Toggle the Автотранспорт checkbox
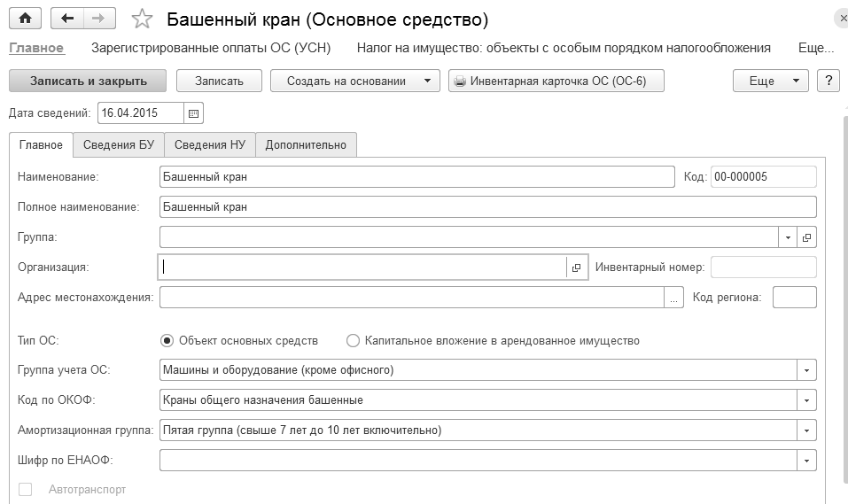 26,489
